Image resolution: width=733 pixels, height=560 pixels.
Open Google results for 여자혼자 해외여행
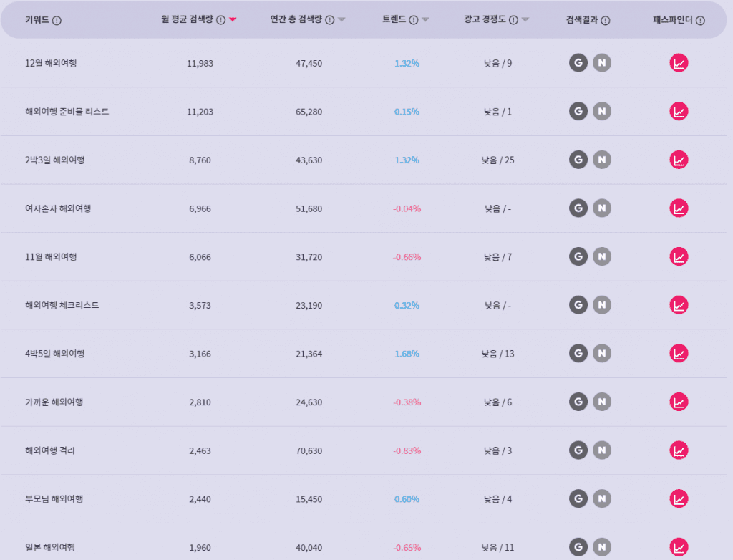click(578, 208)
